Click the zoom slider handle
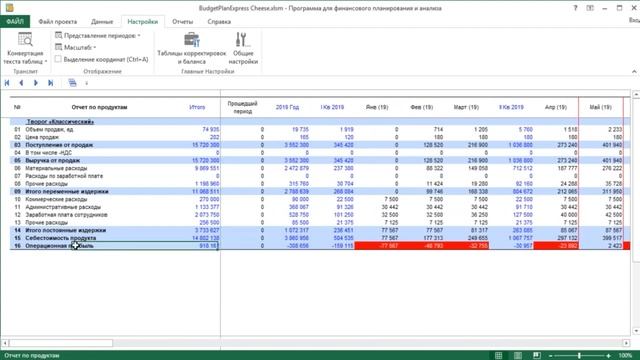The image size is (640, 360). coord(579,356)
